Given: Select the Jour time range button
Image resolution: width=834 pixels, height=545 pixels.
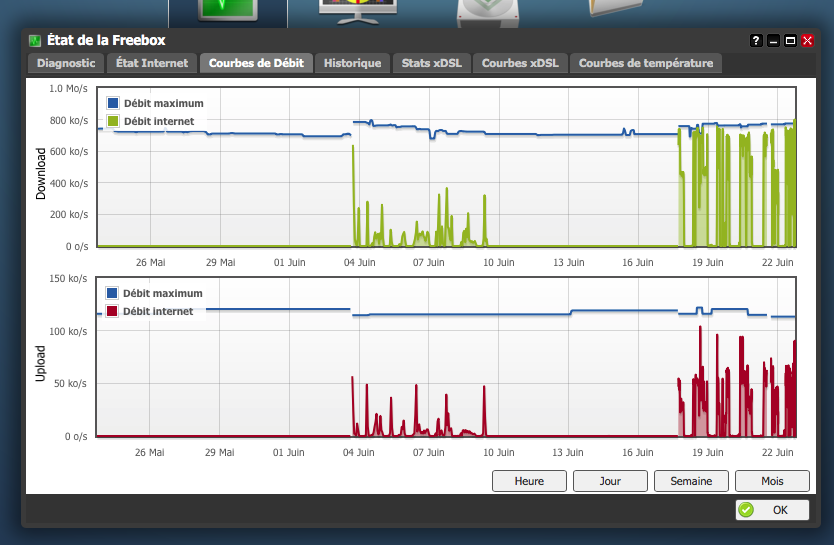Looking at the screenshot, I should [x=610, y=481].
